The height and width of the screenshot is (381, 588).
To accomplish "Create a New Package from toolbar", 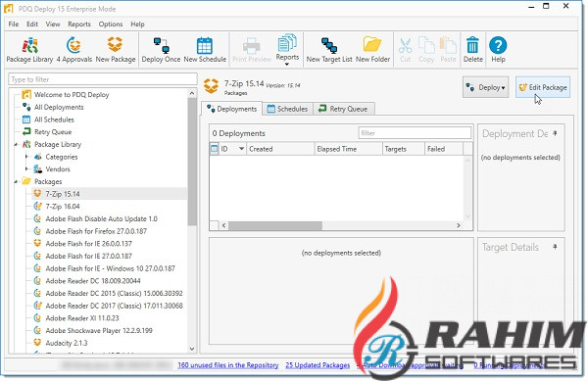I will click(115, 50).
